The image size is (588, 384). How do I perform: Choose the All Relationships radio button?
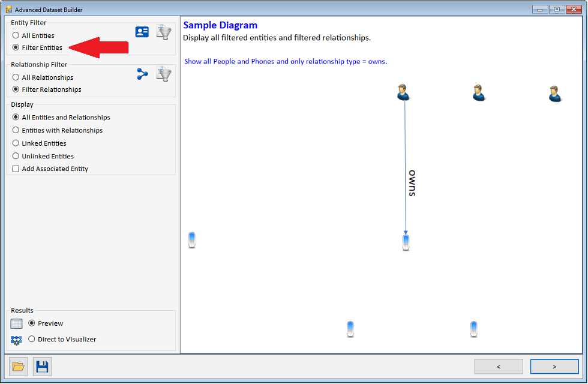[x=16, y=77]
